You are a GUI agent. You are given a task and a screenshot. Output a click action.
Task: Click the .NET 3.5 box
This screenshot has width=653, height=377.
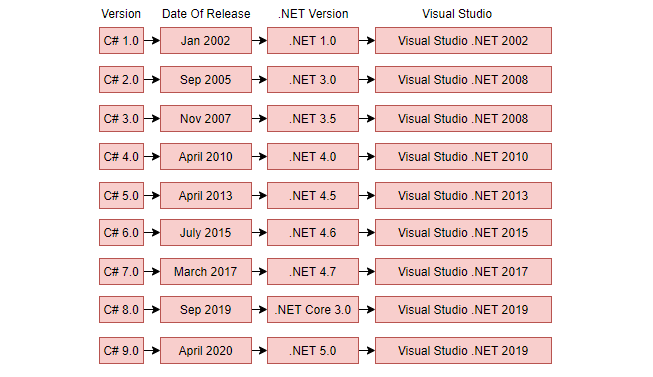[x=313, y=118]
